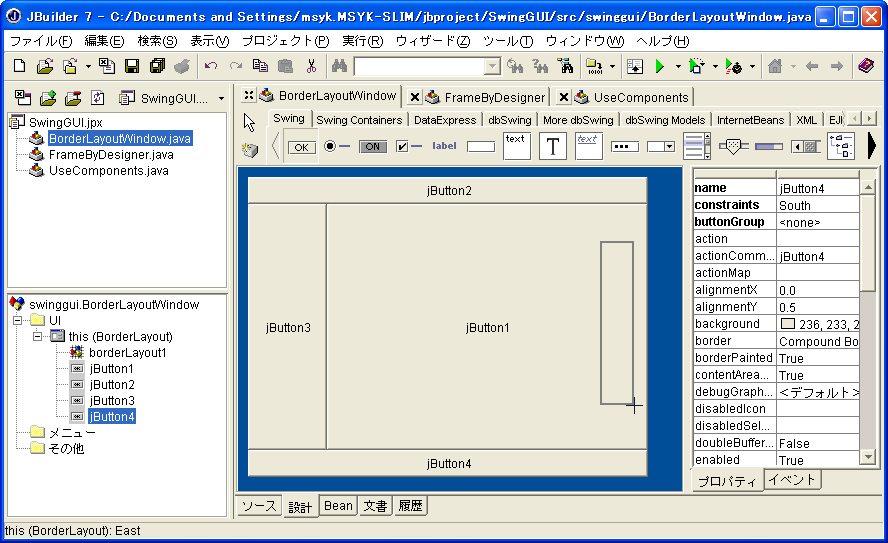
Task: Click the Run project green arrow
Action: coord(659,67)
